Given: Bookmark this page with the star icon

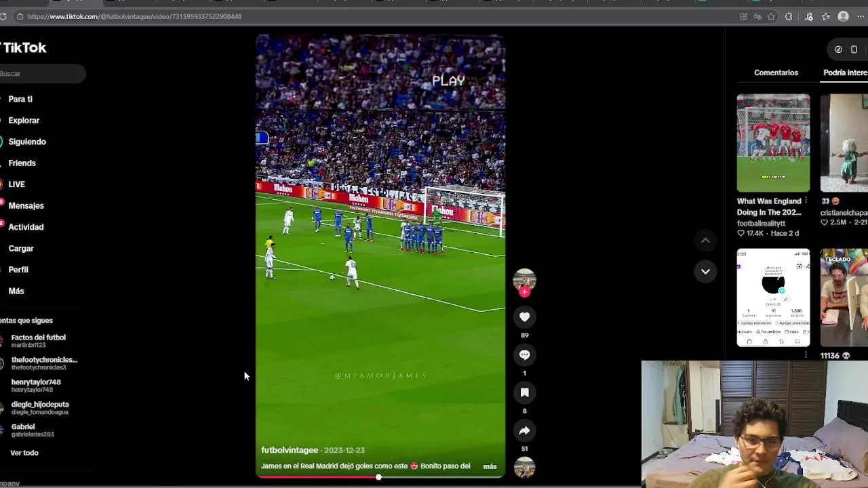Looking at the screenshot, I should pos(771,16).
